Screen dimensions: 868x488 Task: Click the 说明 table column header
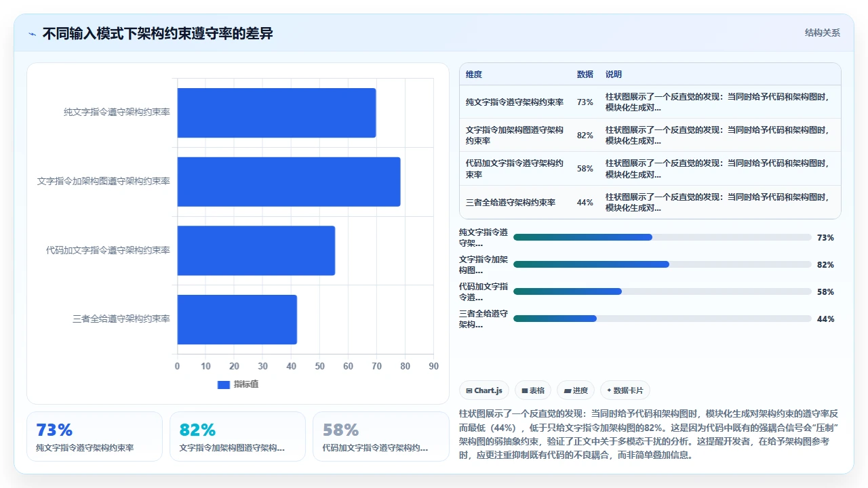[614, 75]
